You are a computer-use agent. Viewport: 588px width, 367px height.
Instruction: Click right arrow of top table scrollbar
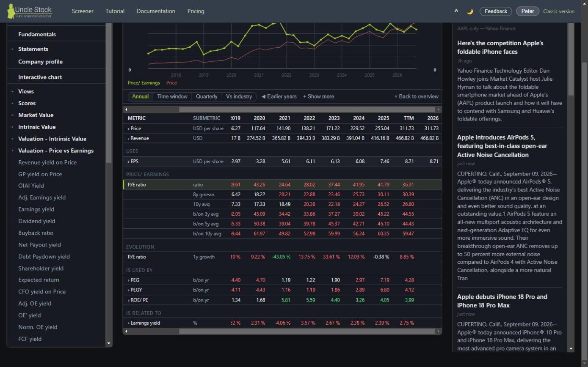point(439,110)
